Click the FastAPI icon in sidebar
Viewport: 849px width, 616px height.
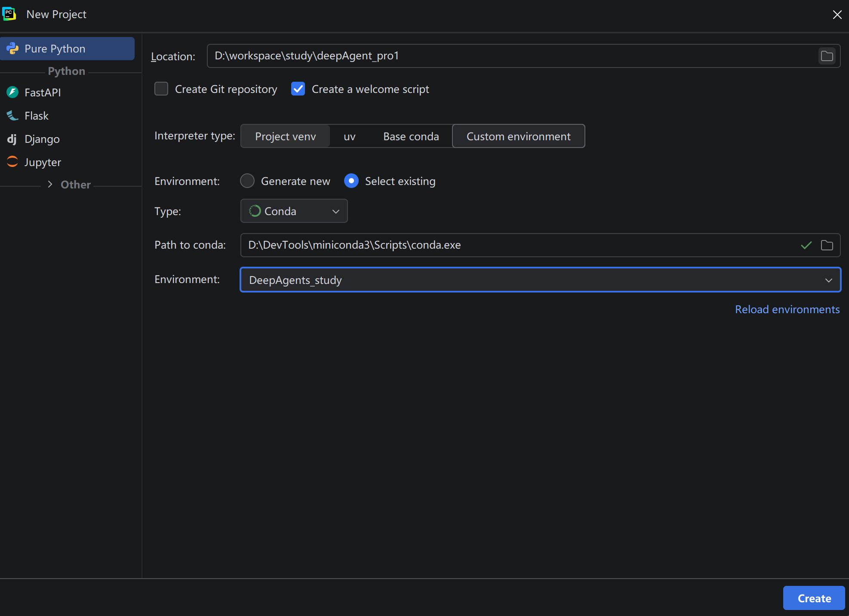point(12,92)
